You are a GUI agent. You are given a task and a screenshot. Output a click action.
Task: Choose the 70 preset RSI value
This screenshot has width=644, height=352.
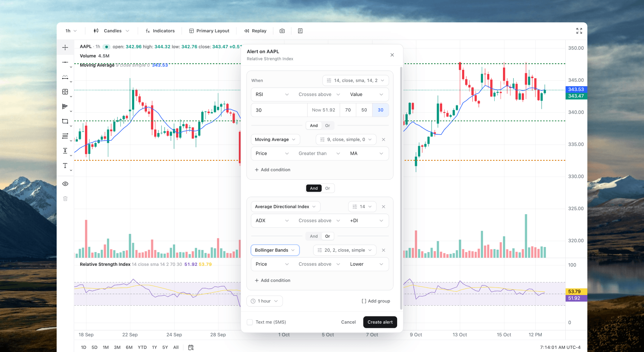348,110
